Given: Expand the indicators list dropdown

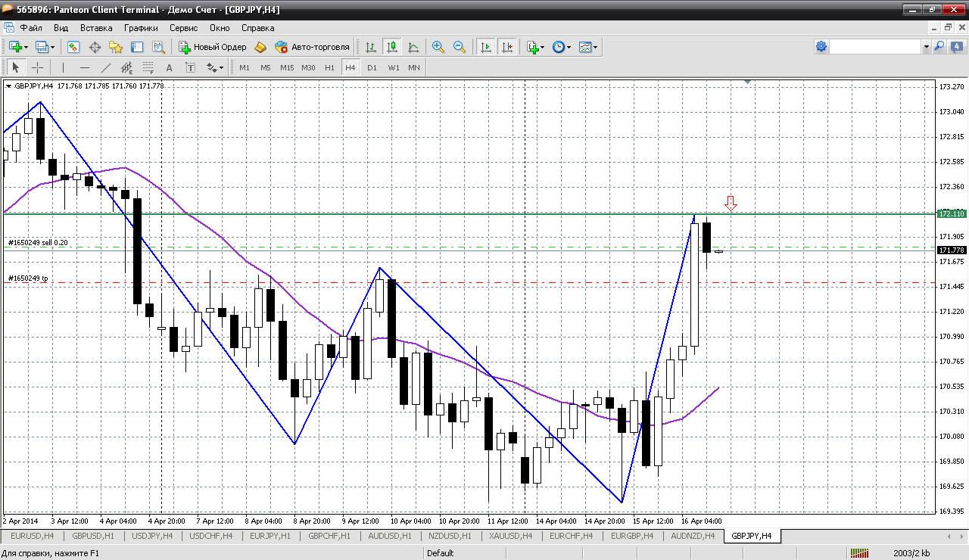Looking at the screenshot, I should tap(542, 47).
